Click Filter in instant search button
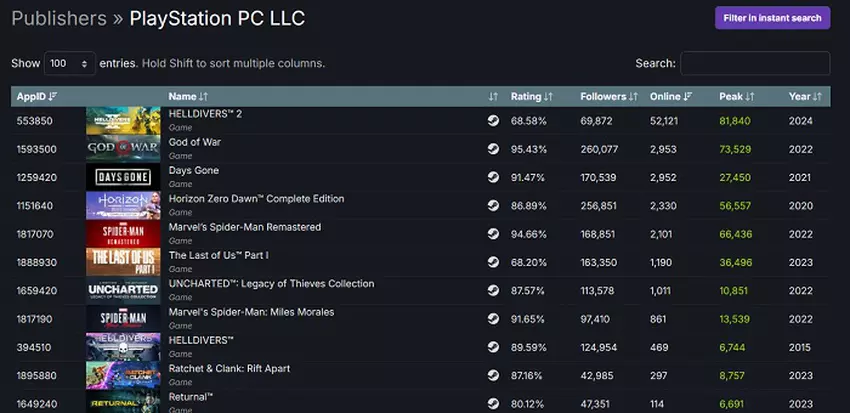 click(771, 18)
